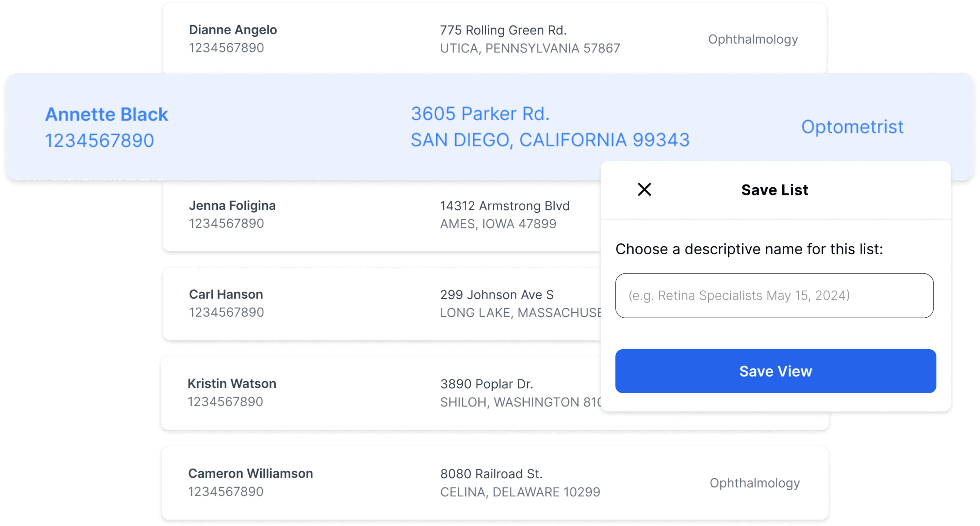Click the Optometrist specialty label
This screenshot has height=526, width=980.
pyautogui.click(x=852, y=127)
